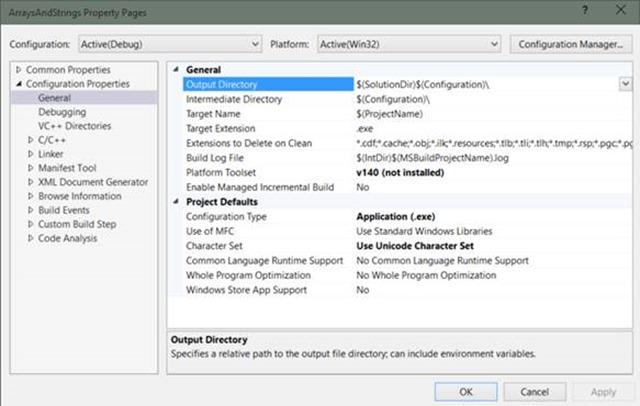
Task: Collapse the Configuration Properties node
Action: pyautogui.click(x=18, y=84)
